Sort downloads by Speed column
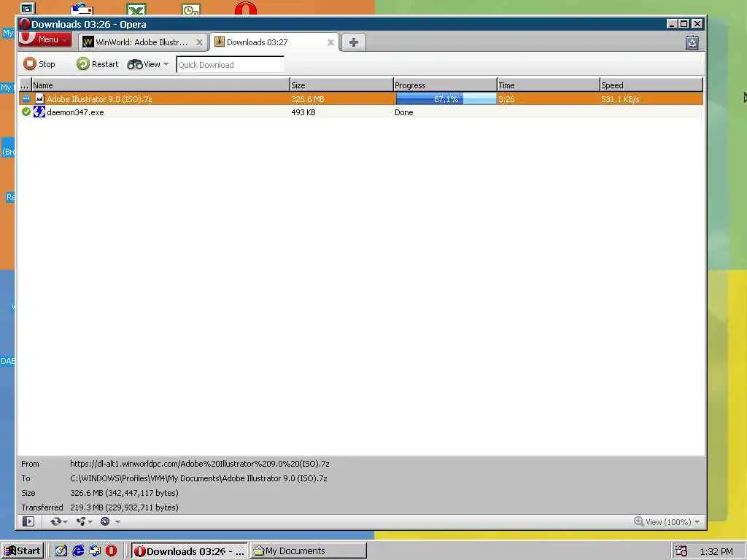Viewport: 747px width, 560px height. 651,85
